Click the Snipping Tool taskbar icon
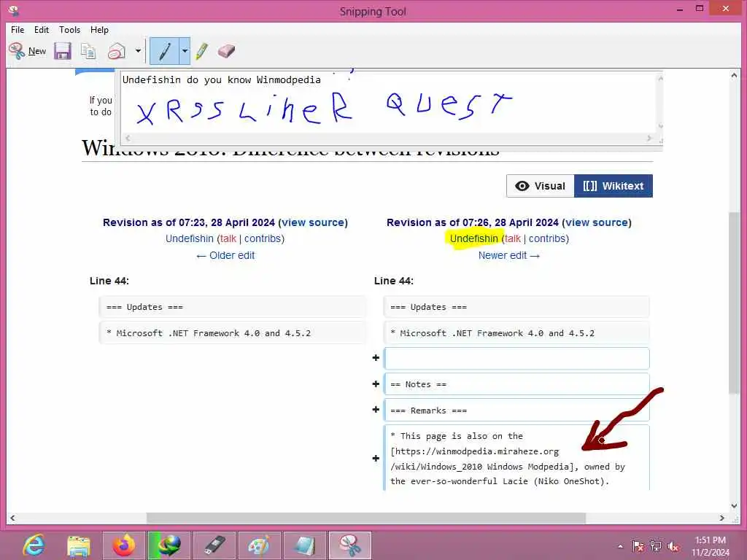Screen dimensions: 747x560 [x=350, y=545]
